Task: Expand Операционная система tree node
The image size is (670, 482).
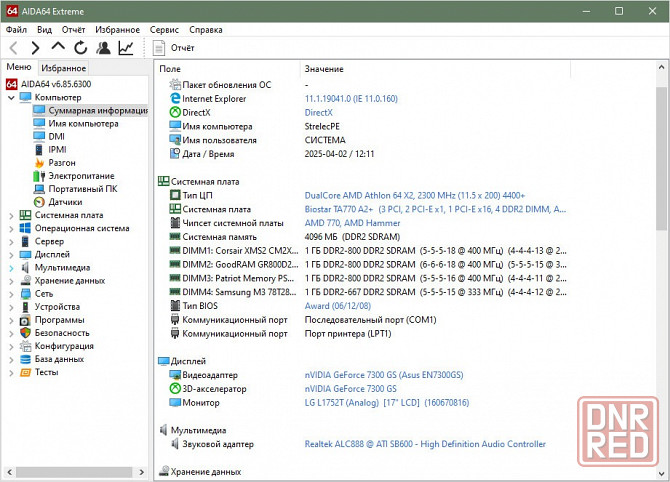Action: coord(12,229)
